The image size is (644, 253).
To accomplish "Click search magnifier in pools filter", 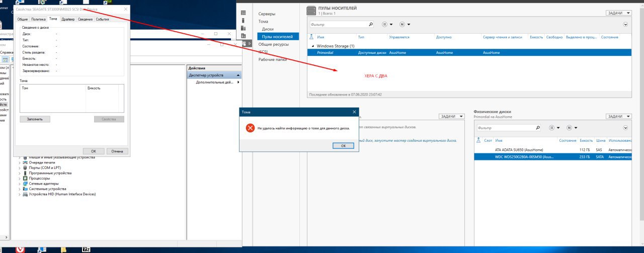I will point(371,24).
